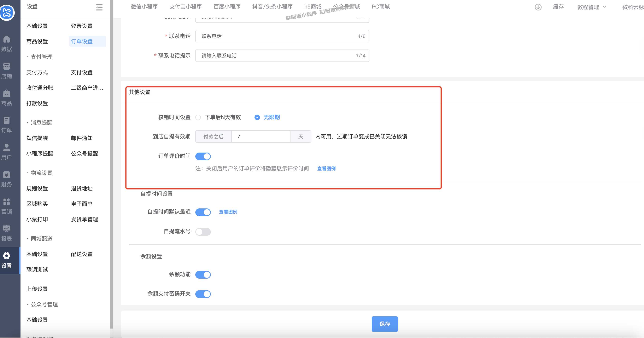Image resolution: width=644 pixels, height=338 pixels.
Task: Click the 到店自提有效期 days input
Action: pos(261,137)
